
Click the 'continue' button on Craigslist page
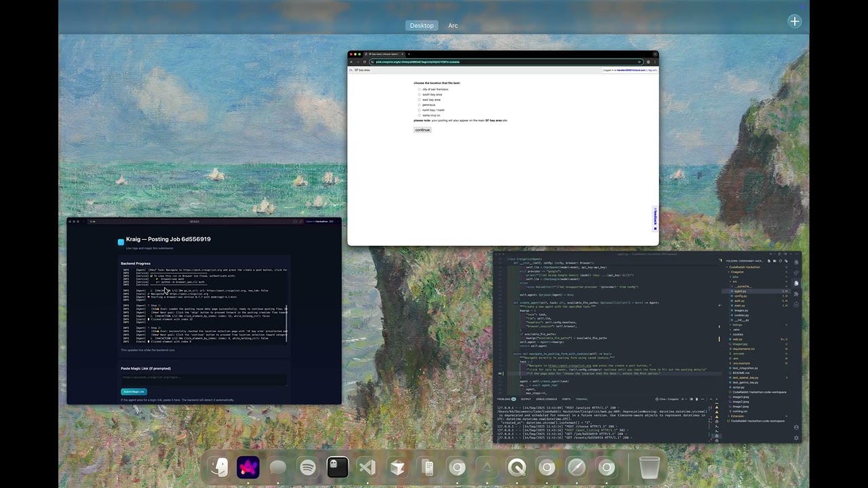point(422,130)
